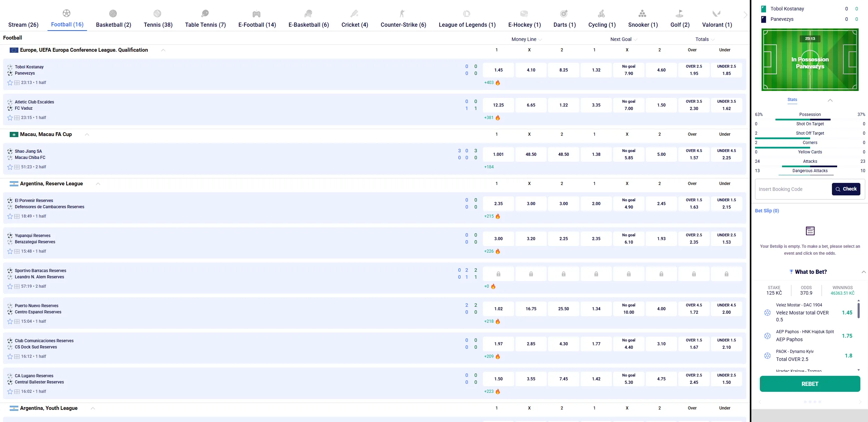
Task: Click the Check booking code button
Action: pos(846,189)
